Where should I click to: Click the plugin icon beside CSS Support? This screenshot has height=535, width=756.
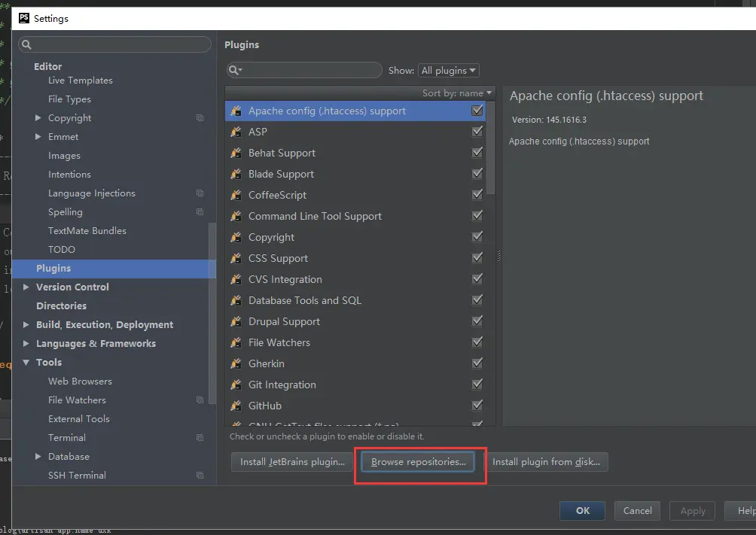coord(236,258)
